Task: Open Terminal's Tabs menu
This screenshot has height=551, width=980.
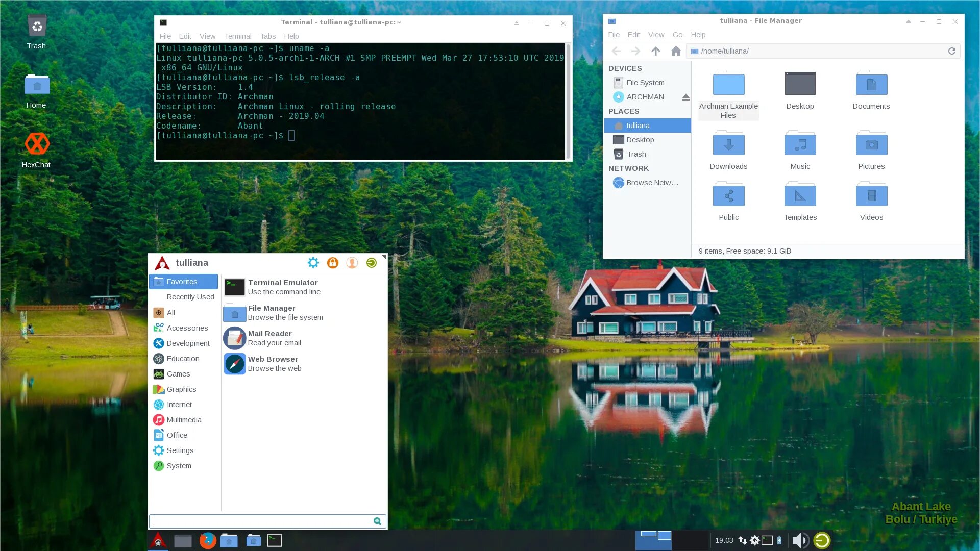Action: [267, 36]
